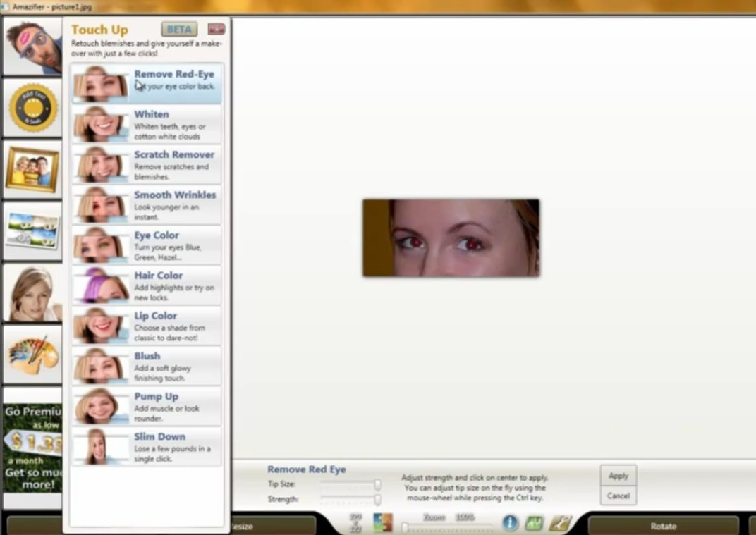756x535 pixels.
Task: Open the paint palette sidebar icon
Action: point(32,355)
